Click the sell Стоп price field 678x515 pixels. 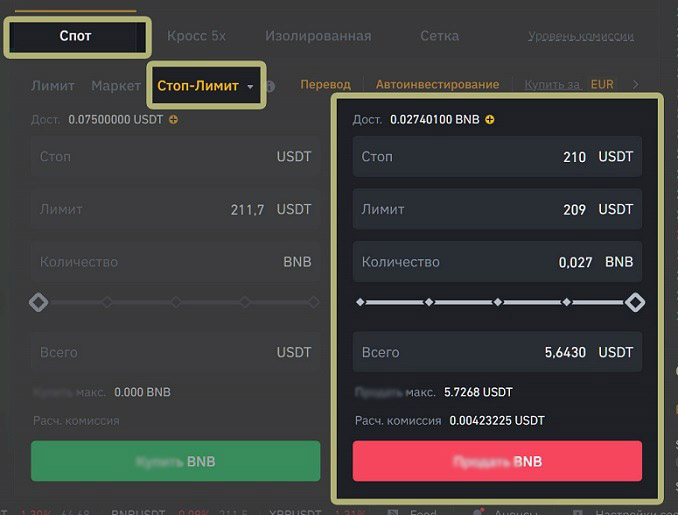497,157
